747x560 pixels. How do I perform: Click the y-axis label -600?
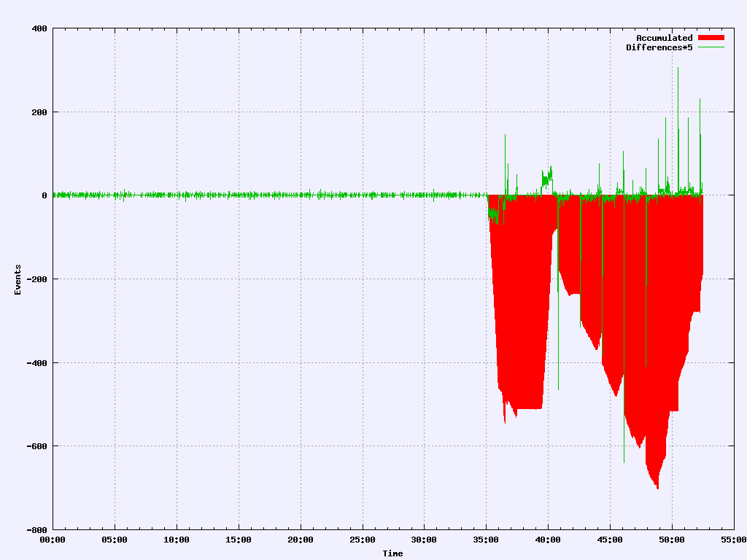pyautogui.click(x=36, y=447)
